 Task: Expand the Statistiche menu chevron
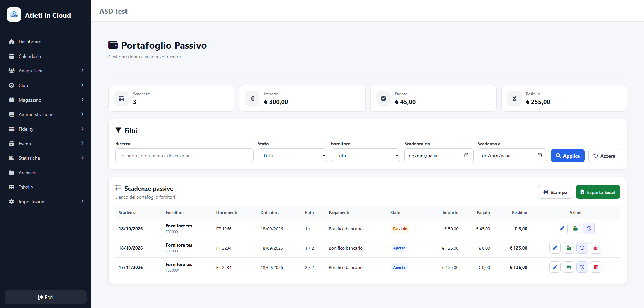click(x=82, y=158)
